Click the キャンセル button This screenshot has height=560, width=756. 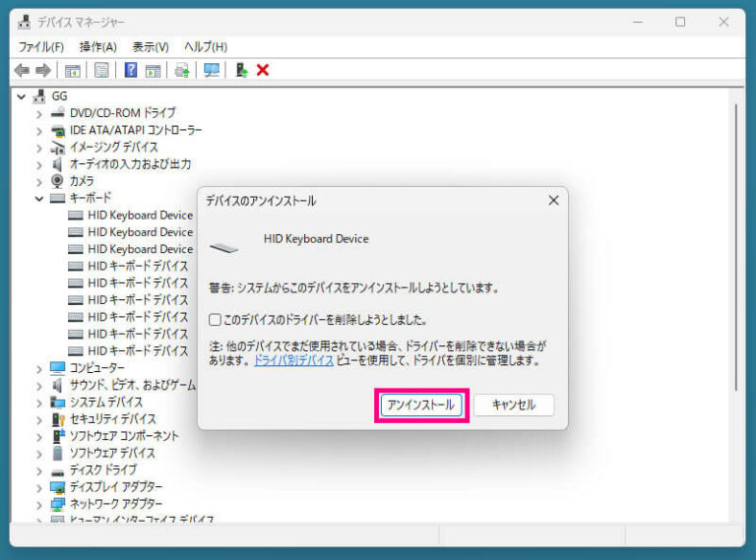pyautogui.click(x=514, y=404)
